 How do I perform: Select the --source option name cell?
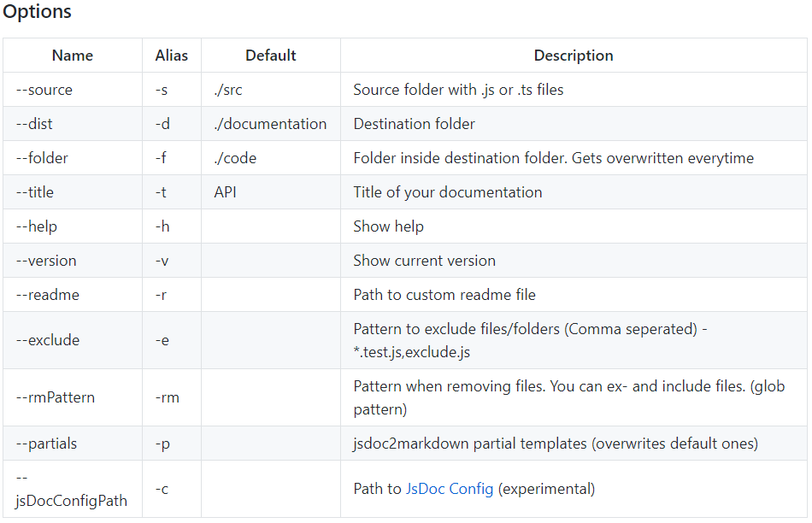[44, 90]
